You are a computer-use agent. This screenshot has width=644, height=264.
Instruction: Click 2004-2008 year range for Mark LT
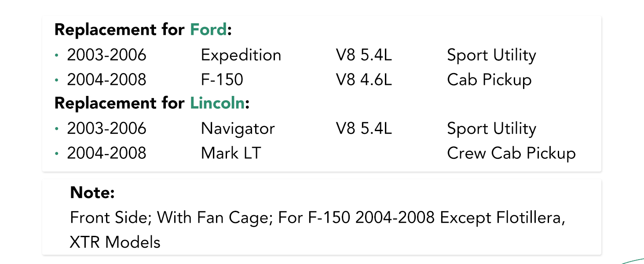(x=106, y=153)
